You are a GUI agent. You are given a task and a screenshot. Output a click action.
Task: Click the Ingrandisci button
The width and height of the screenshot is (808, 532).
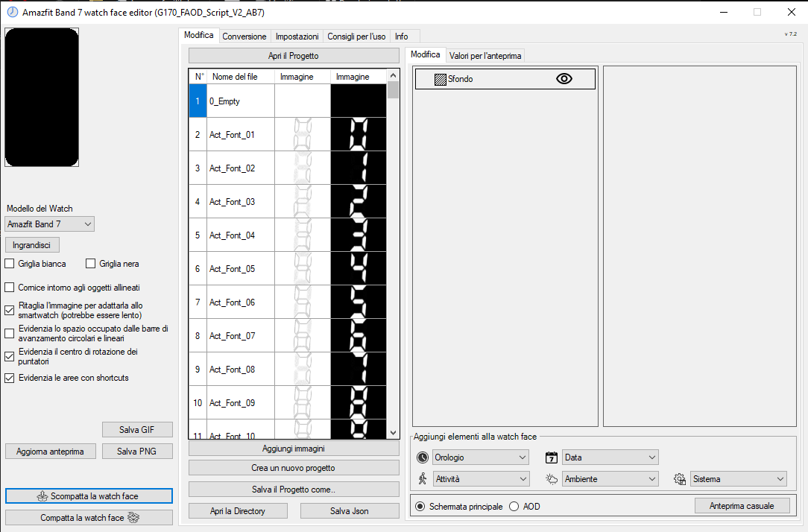point(32,245)
